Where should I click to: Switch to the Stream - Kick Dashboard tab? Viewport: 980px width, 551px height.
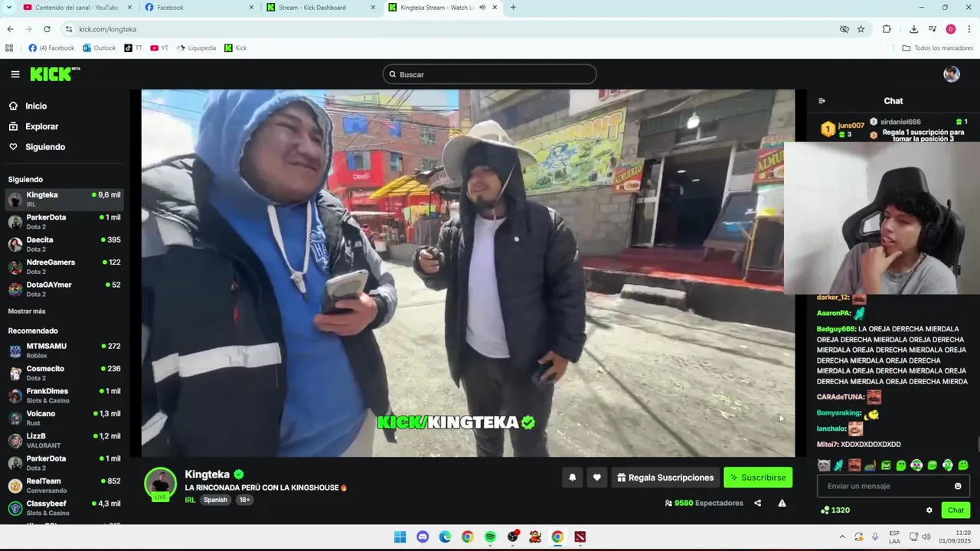click(322, 8)
